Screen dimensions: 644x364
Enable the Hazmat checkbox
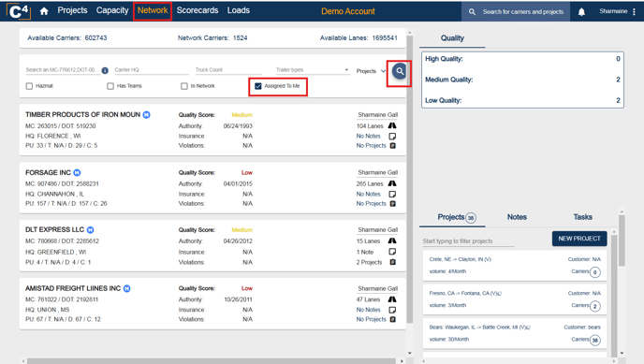click(x=29, y=86)
